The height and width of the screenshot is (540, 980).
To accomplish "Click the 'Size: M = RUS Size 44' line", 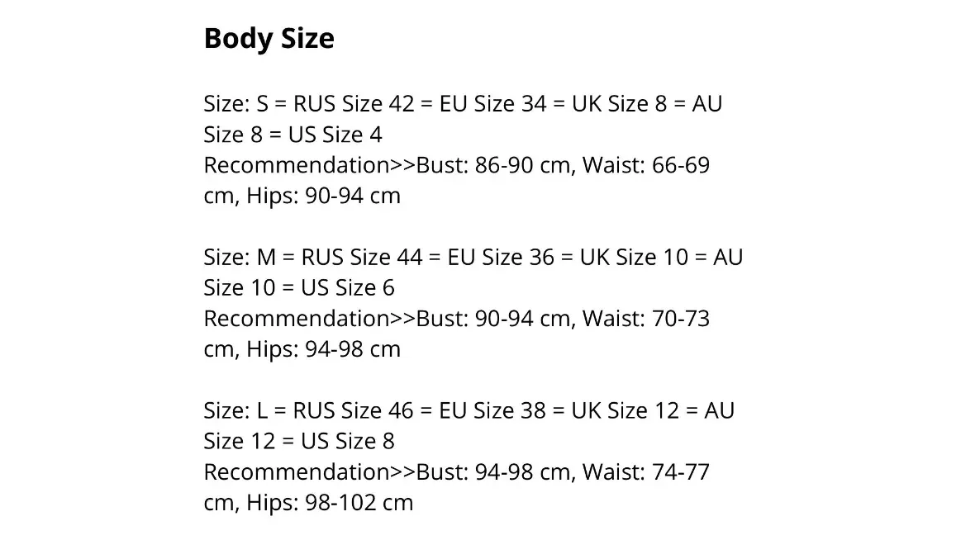I will [x=313, y=258].
